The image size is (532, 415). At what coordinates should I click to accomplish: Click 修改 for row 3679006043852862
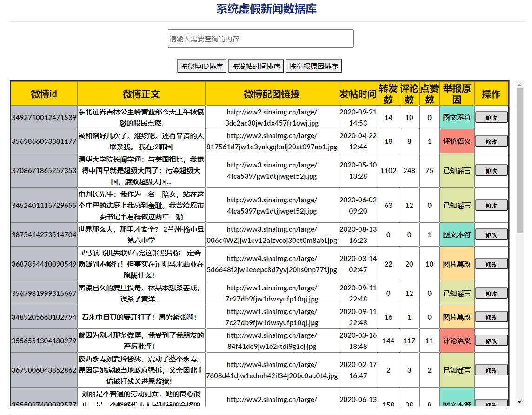491,370
